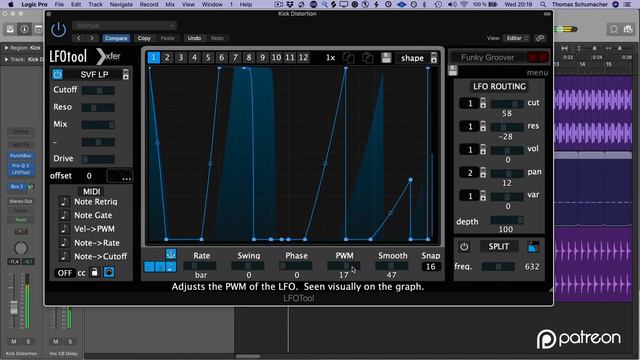640x360 pixels.
Task: Select LFO graph tab 2
Action: [167, 58]
